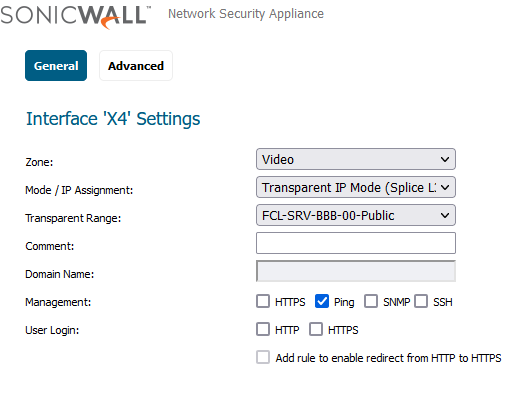Open the Zone dropdown showing Video
The width and height of the screenshot is (532, 420).
[356, 159]
